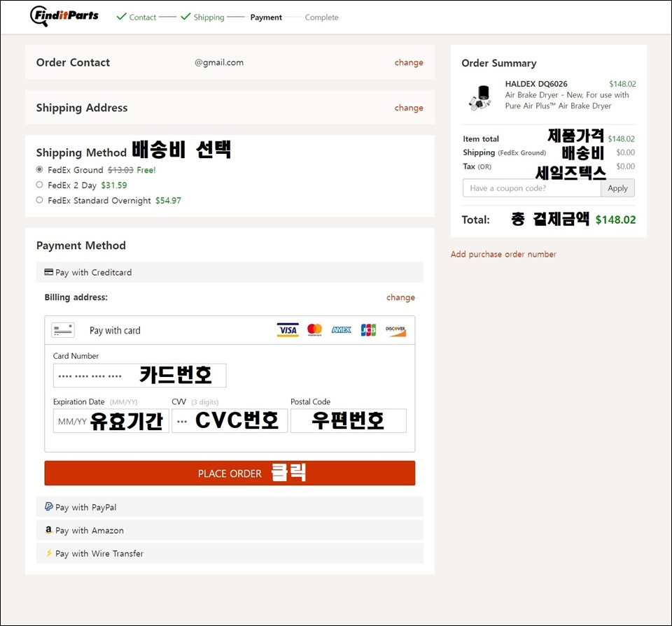Click the PayPal icon
This screenshot has width=672, height=626.
click(49, 506)
